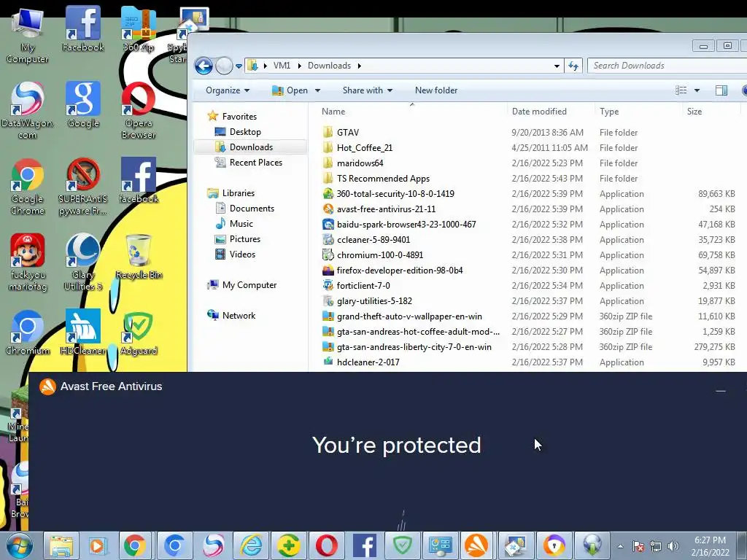Open Glary Utilities 5 desktop shortcut
Image resolution: width=747 pixels, height=560 pixels.
(83, 262)
